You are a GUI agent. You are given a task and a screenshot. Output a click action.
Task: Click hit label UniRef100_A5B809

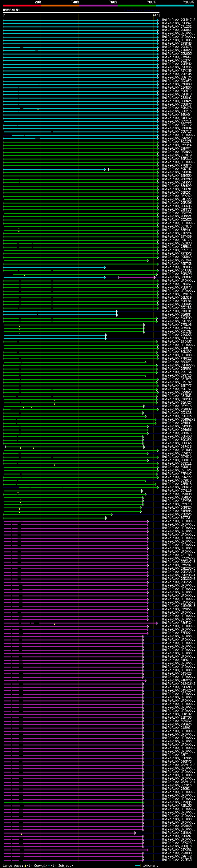177,84
